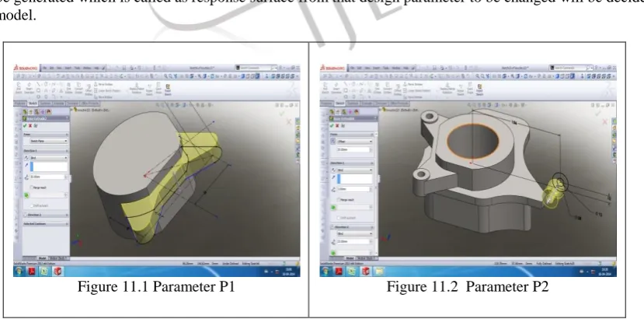Open Windows Start button on the left taskbar
This screenshot has width=644, height=319.
click(19, 271)
